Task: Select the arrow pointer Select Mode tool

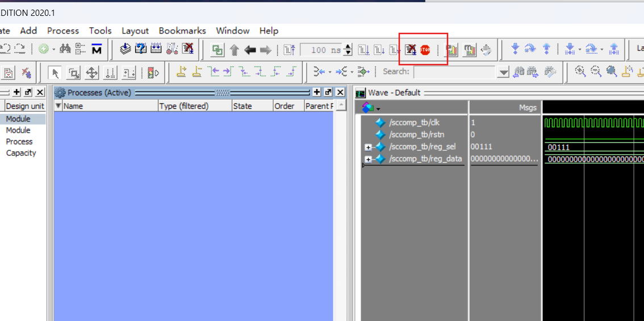Action: click(x=55, y=73)
